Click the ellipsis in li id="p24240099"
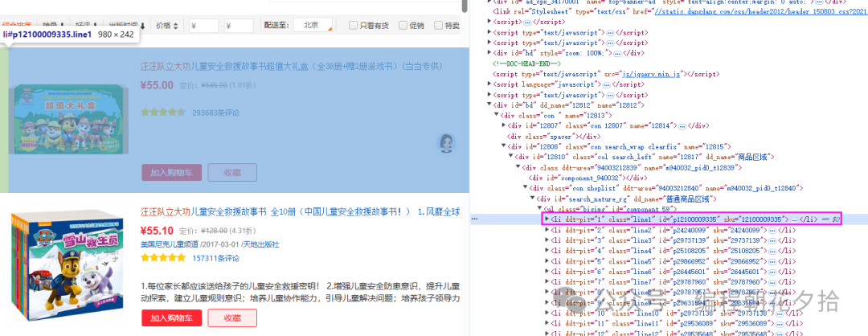This screenshot has width=868, height=336. tap(773, 230)
